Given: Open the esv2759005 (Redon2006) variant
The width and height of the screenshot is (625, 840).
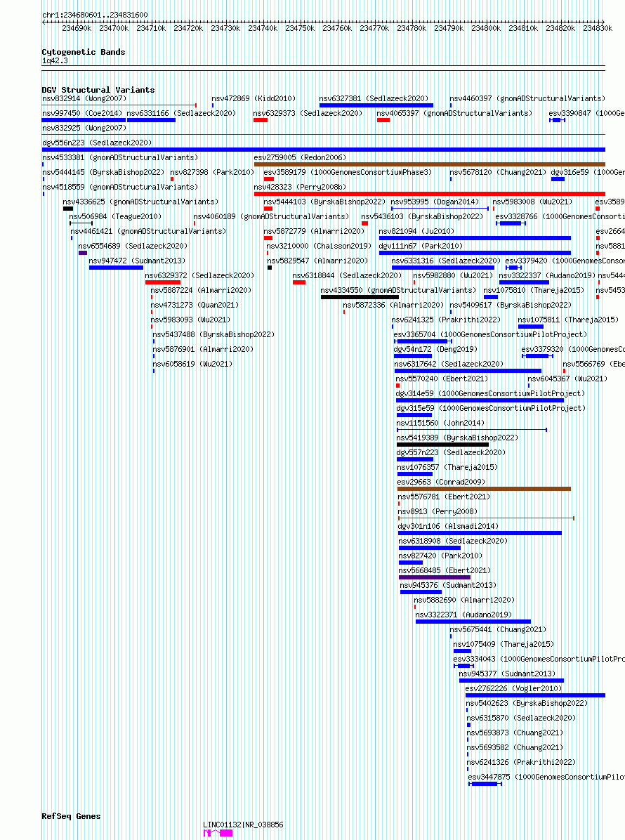Looking at the screenshot, I should click(300, 157).
